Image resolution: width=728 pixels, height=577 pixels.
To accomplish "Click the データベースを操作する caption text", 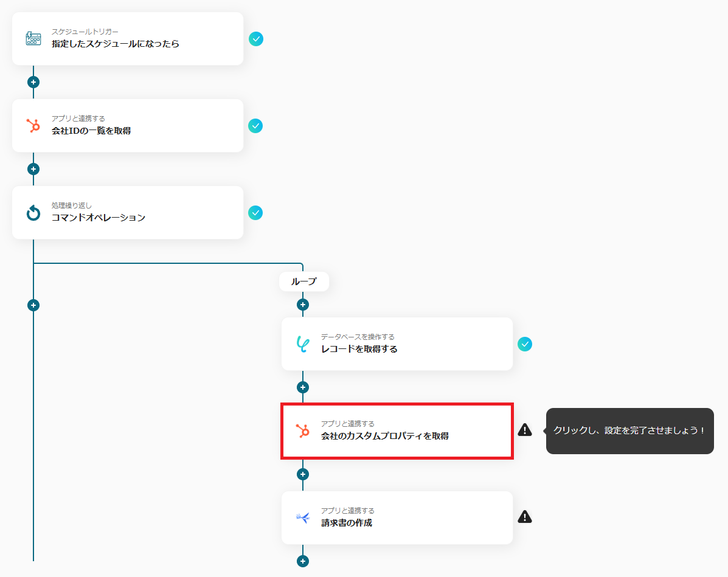I will tap(358, 337).
